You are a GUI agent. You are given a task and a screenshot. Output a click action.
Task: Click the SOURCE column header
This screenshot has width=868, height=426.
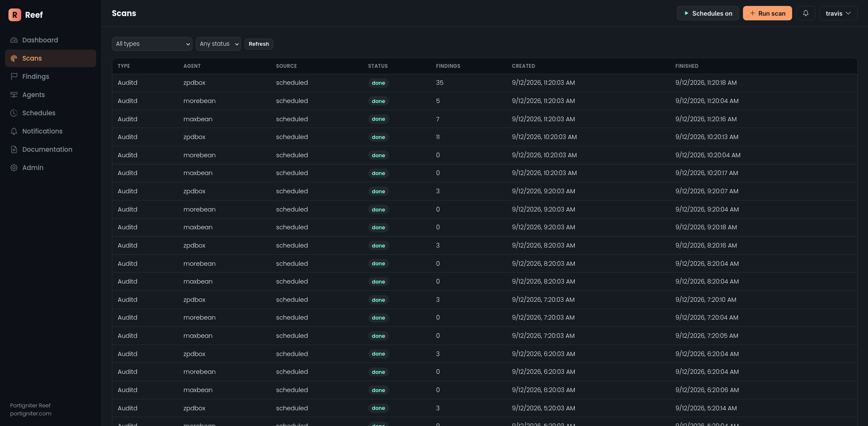(286, 66)
